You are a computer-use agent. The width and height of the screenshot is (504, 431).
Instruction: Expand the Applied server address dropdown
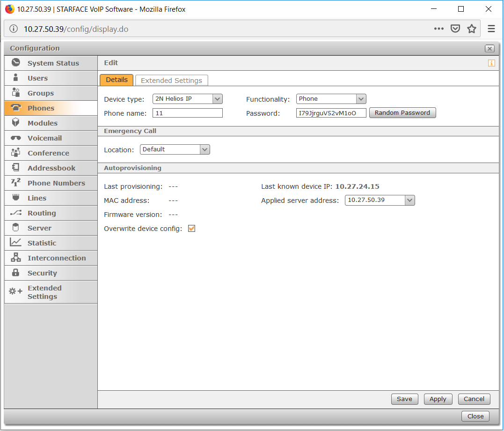tap(409, 201)
